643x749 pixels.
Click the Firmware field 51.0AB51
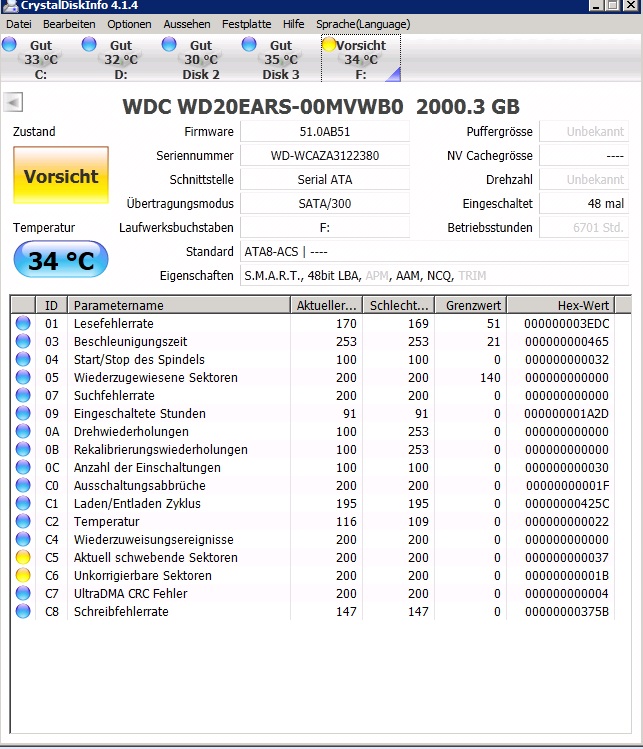[x=325, y=131]
